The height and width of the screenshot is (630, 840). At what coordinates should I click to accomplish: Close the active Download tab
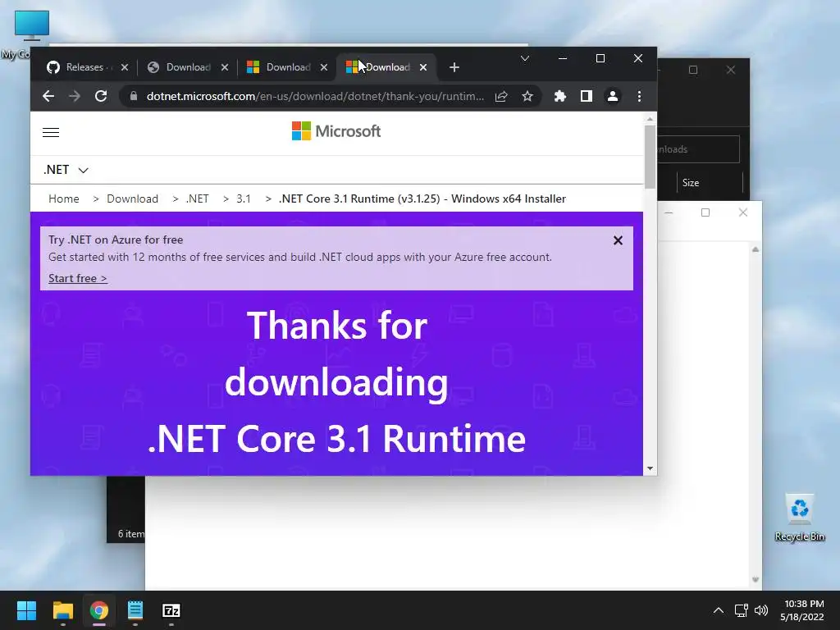coord(423,67)
